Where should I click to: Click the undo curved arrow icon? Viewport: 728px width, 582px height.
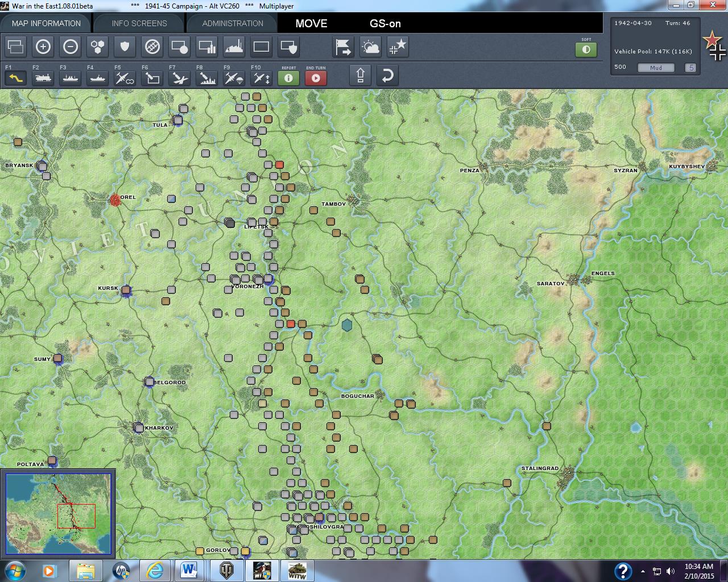(387, 75)
